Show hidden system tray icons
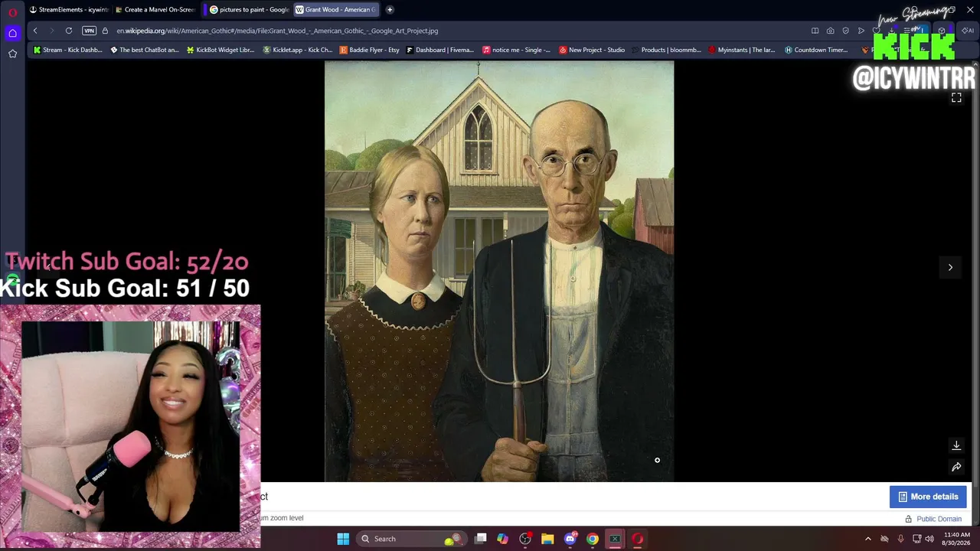 [867, 539]
